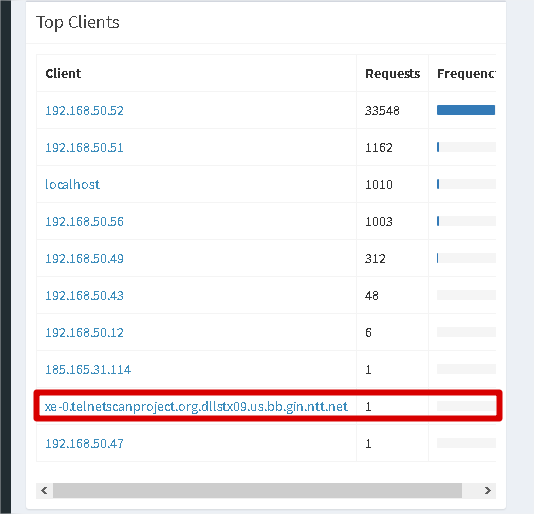This screenshot has height=514, width=534.
Task: Open client 192.168.50.56 link
Action: pyautogui.click(x=84, y=222)
